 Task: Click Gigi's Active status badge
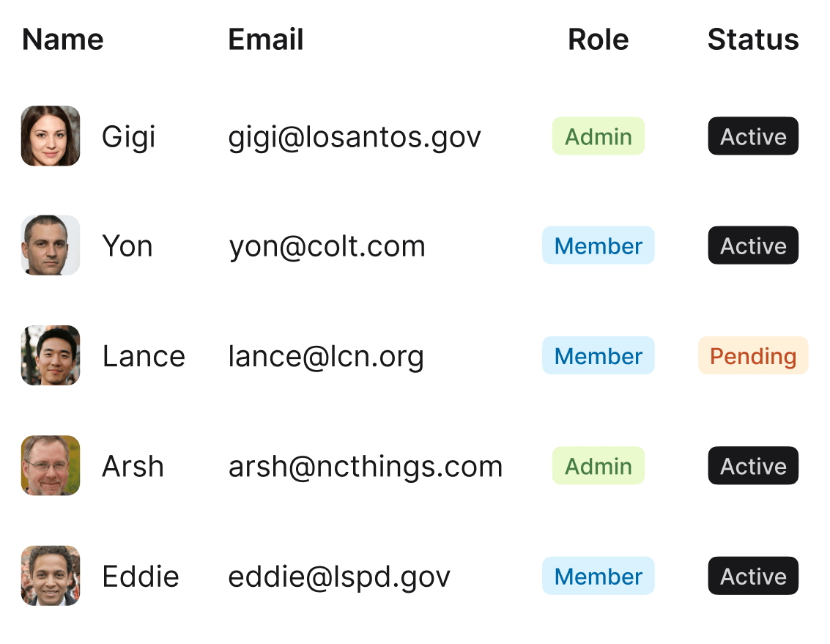pos(753,136)
